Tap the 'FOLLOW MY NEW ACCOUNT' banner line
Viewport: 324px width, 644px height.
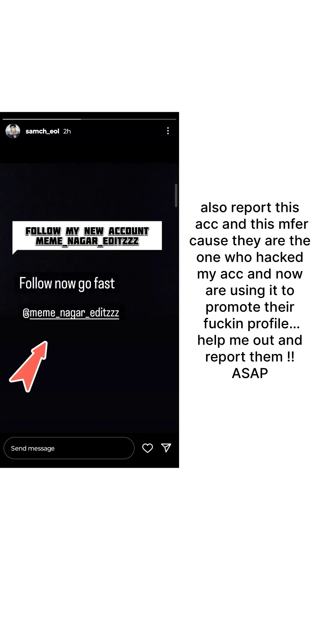tap(87, 231)
